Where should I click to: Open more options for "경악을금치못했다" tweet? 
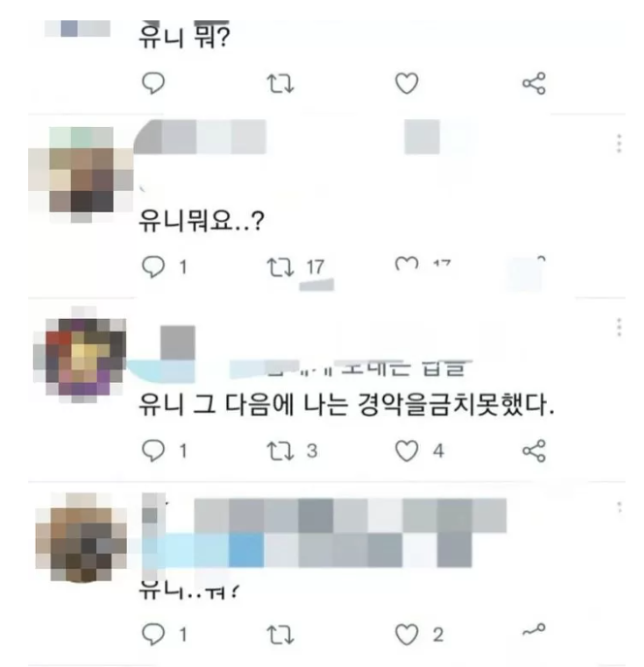pos(620,327)
